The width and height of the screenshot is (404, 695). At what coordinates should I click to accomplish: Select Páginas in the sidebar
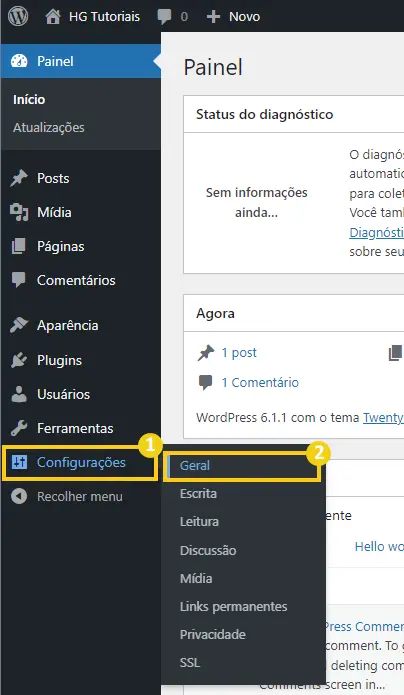(61, 246)
